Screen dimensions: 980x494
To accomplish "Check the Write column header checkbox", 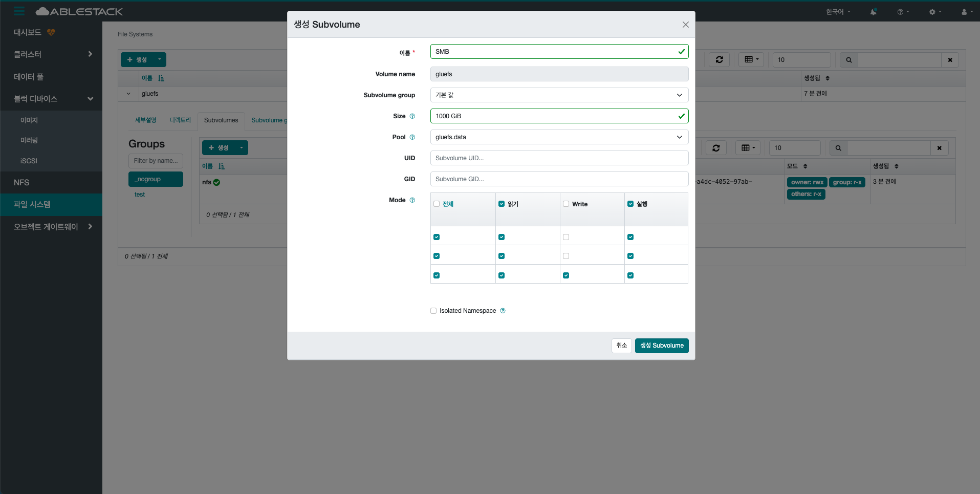I will click(566, 204).
